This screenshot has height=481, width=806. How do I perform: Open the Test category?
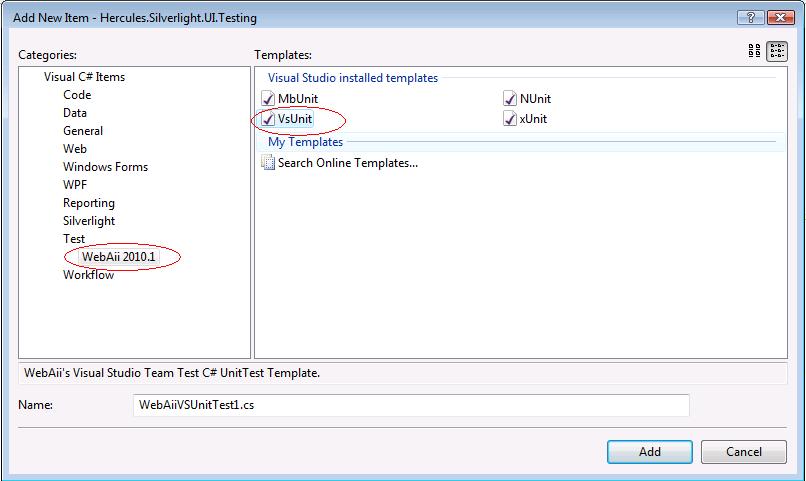[x=74, y=239]
